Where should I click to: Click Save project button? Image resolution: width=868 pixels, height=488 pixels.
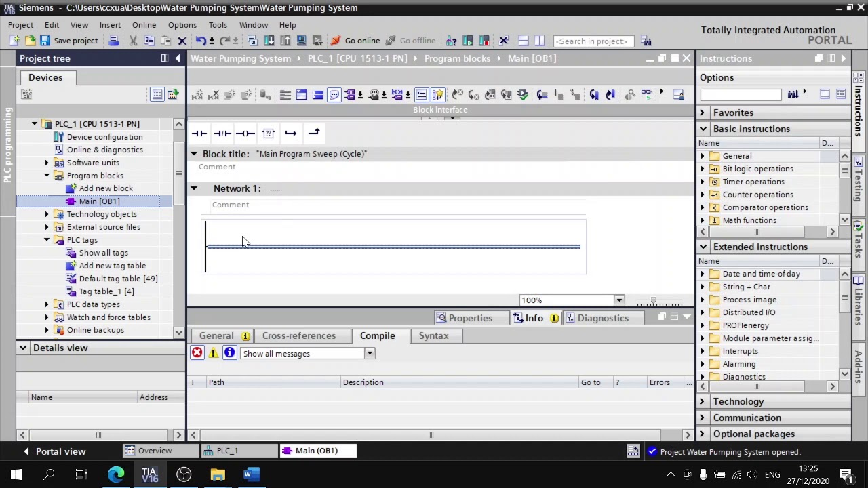(69, 41)
